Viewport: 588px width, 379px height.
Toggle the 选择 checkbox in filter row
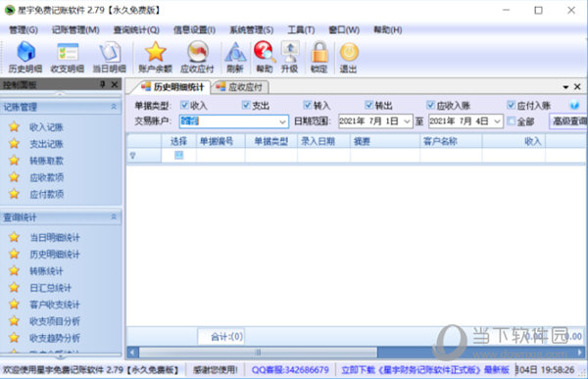tap(179, 155)
